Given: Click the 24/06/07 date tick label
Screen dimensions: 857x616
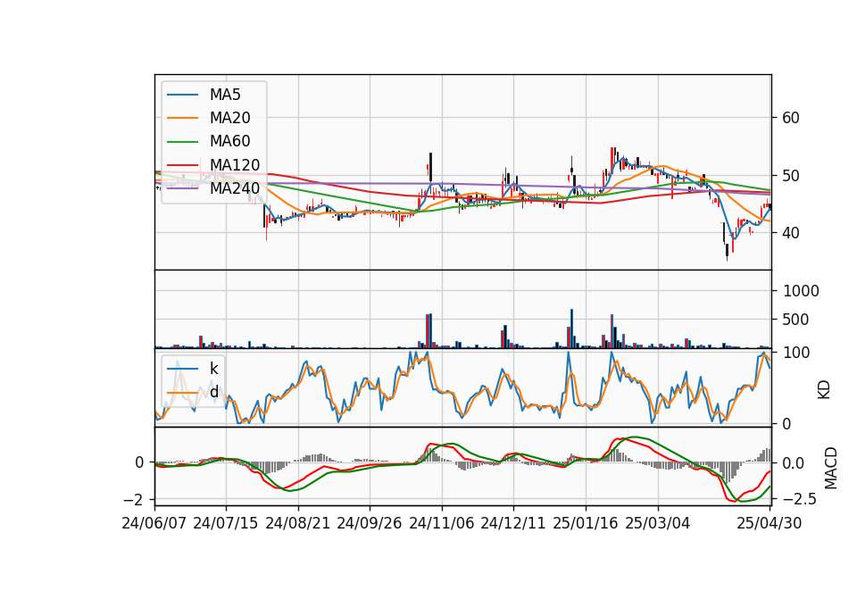Looking at the screenshot, I should [154, 523].
